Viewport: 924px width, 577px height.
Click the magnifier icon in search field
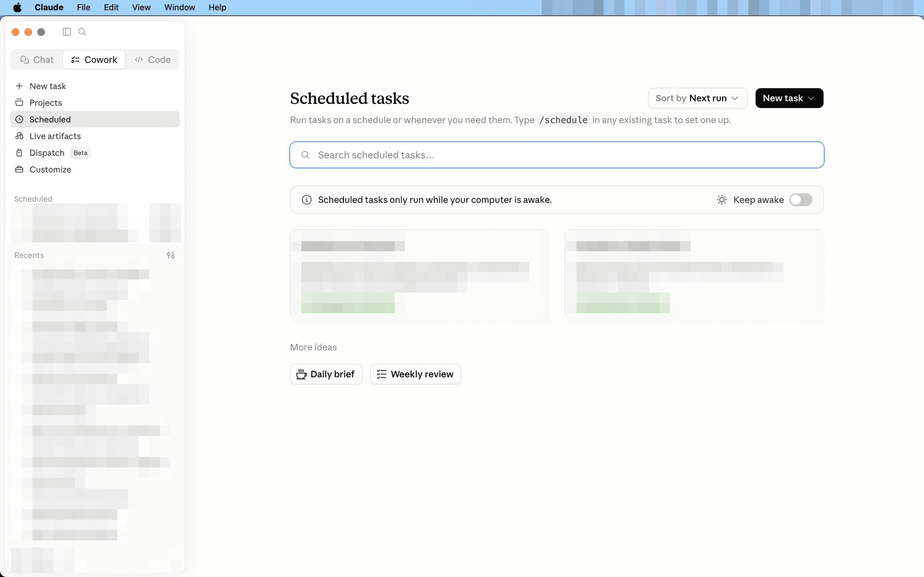coord(306,155)
